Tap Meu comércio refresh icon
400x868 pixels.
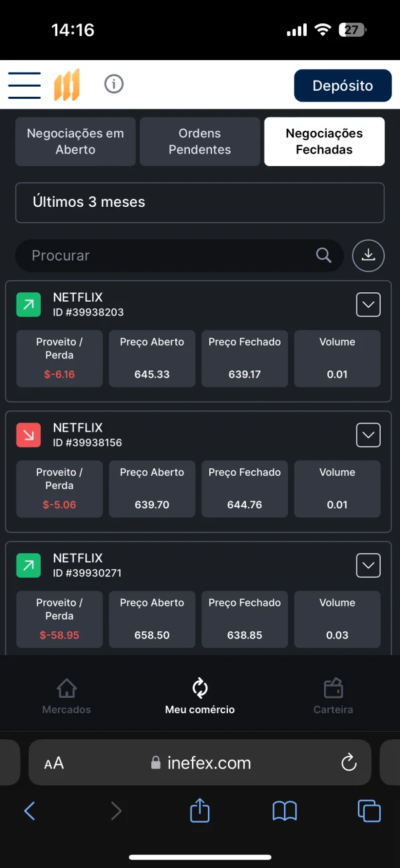(200, 688)
